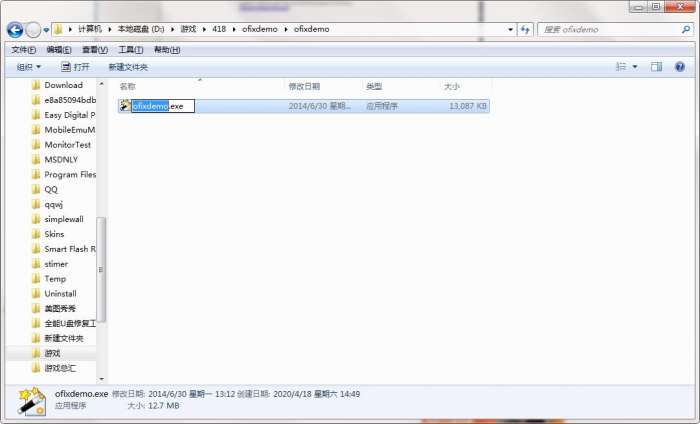Sort by the 类型 column header

click(x=374, y=87)
